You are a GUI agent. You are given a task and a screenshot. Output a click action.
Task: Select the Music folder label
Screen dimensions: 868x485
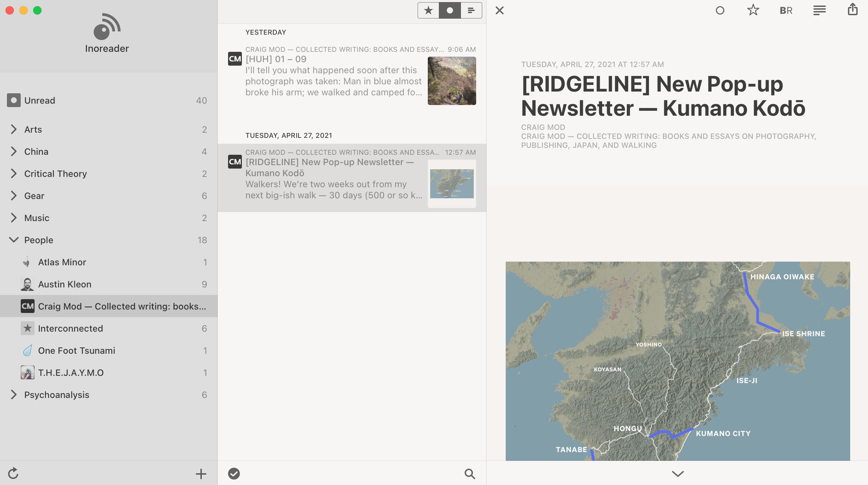(37, 218)
